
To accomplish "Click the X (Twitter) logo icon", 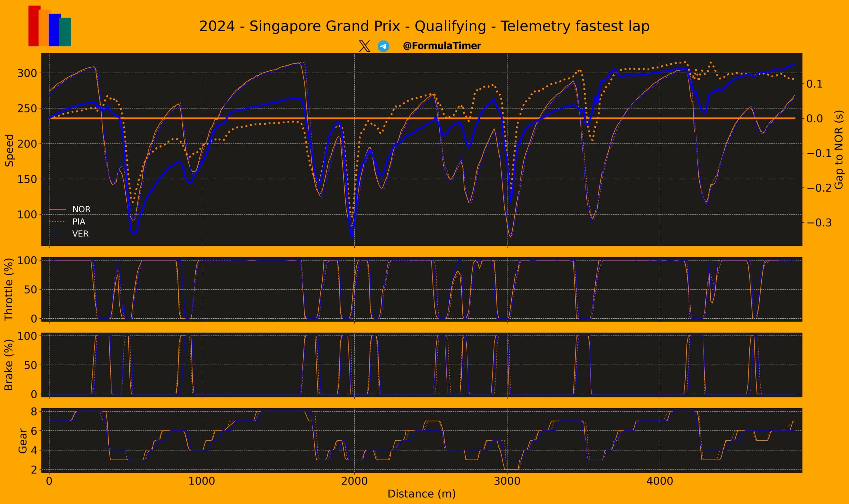I will pyautogui.click(x=364, y=46).
